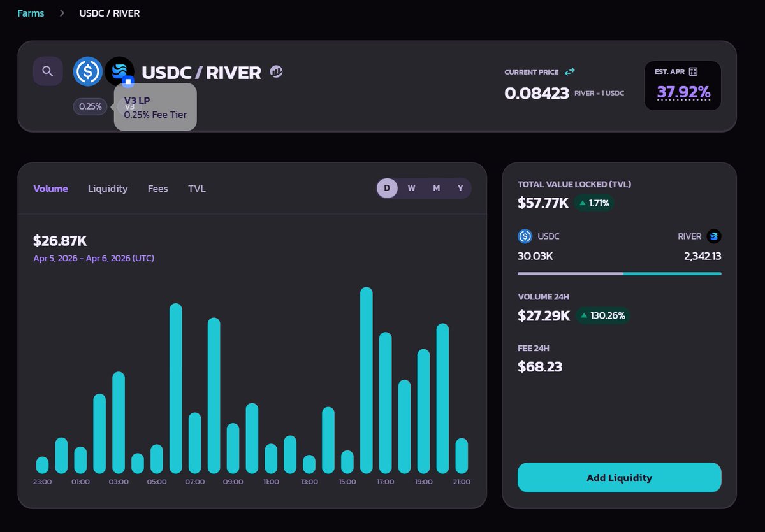Click the 37.92% estimated APR value
The width and height of the screenshot is (765, 532).
(x=683, y=93)
